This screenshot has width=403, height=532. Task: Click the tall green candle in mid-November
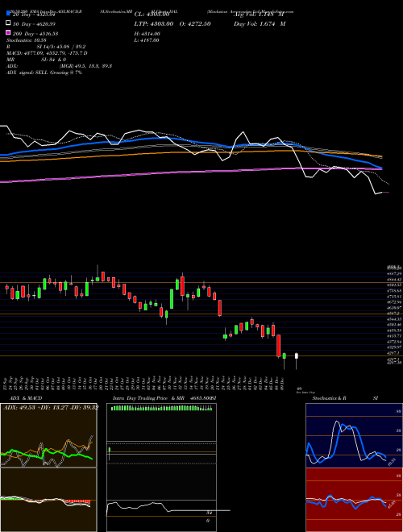[172, 299]
